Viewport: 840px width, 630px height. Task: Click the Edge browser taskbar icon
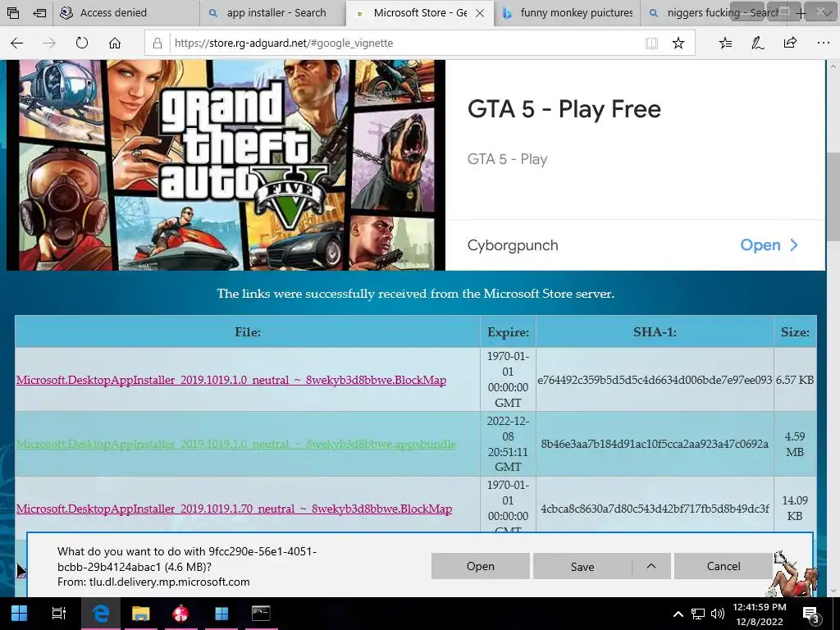(101, 613)
